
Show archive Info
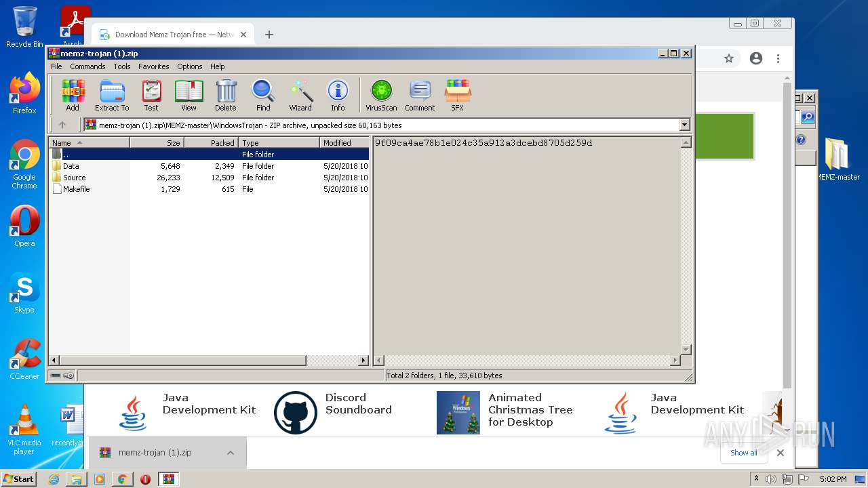338,95
